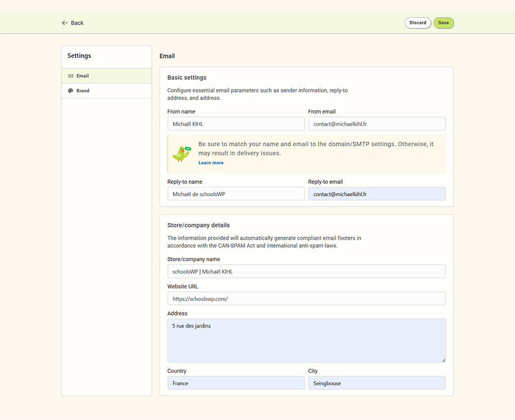Edit the City field showing Seingbouse
Viewport: 515px width, 420px height.
pyautogui.click(x=377, y=383)
